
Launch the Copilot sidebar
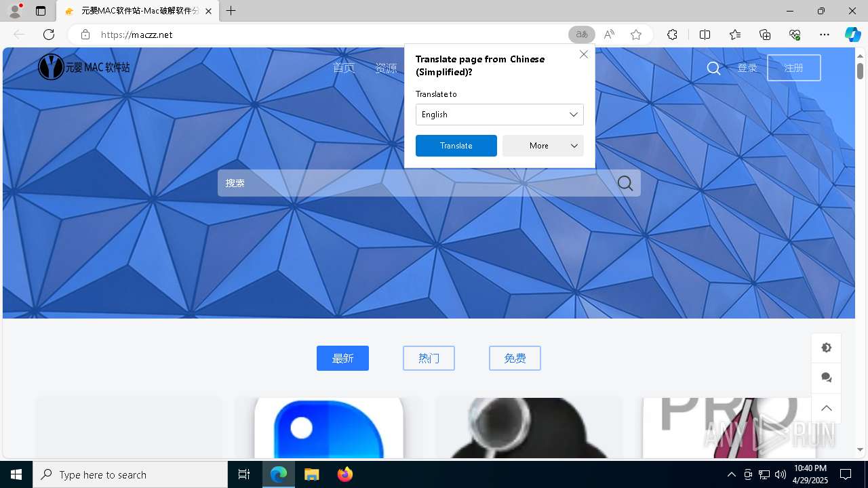click(852, 35)
